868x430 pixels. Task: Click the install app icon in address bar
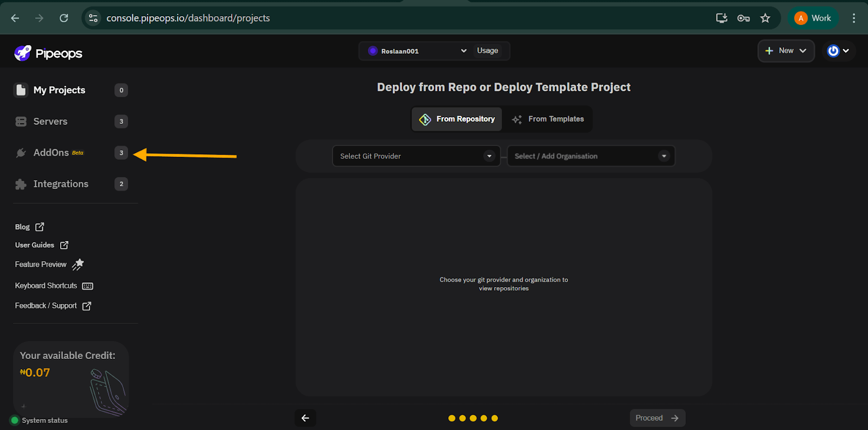[722, 18]
